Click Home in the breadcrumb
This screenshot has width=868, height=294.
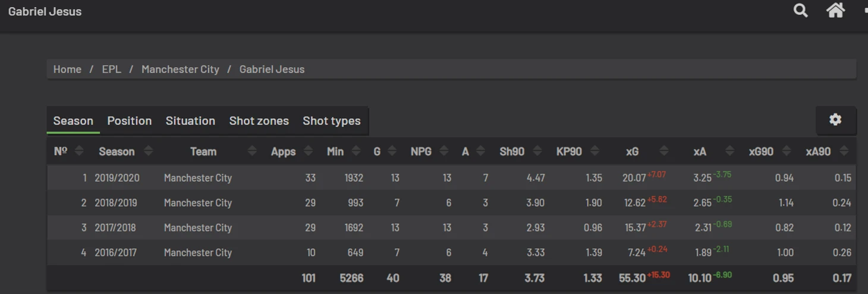[x=67, y=69]
